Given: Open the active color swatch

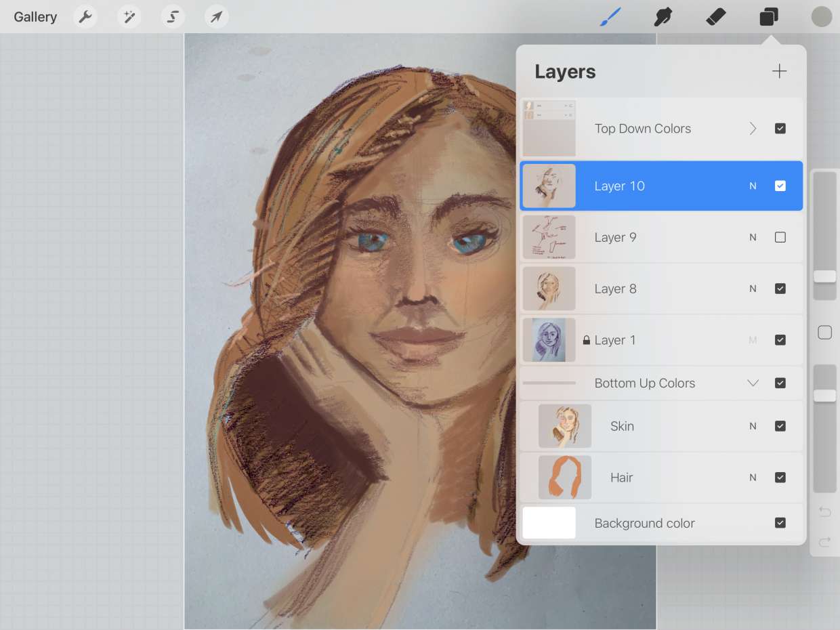Looking at the screenshot, I should pos(822,17).
